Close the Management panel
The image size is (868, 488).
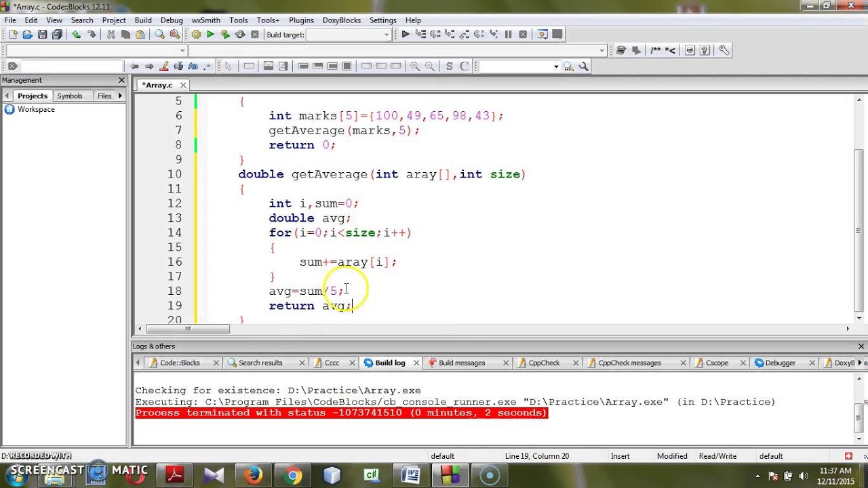[x=121, y=80]
